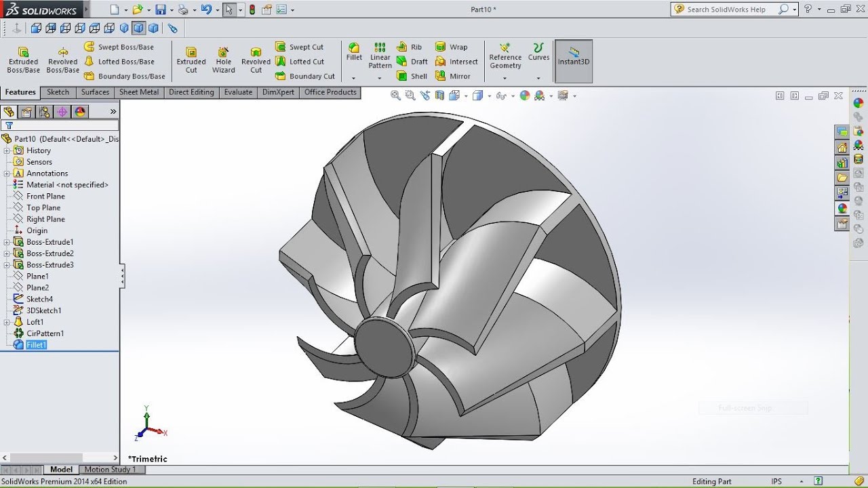The height and width of the screenshot is (488, 868).
Task: Switch to the Surfaces tab
Action: 95,92
